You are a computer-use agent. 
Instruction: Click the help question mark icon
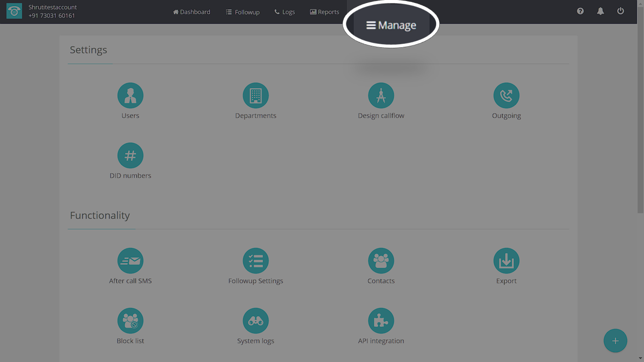(x=580, y=11)
